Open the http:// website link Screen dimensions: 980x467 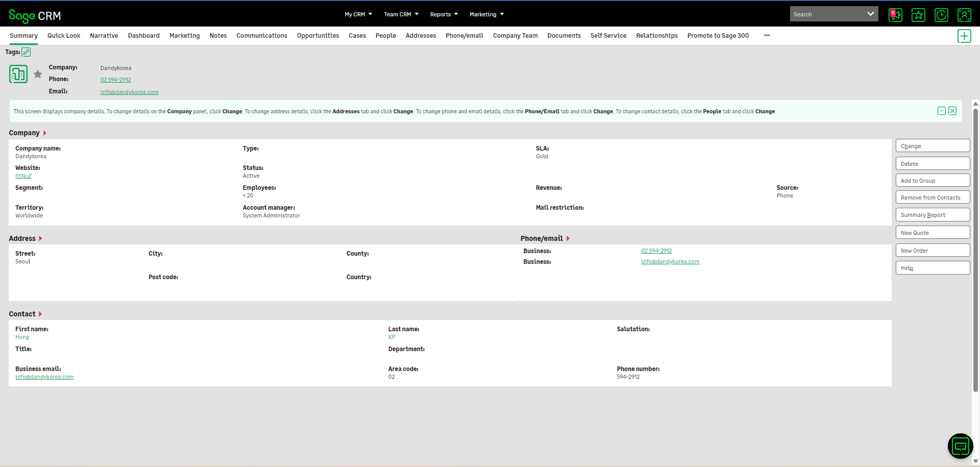click(x=23, y=176)
